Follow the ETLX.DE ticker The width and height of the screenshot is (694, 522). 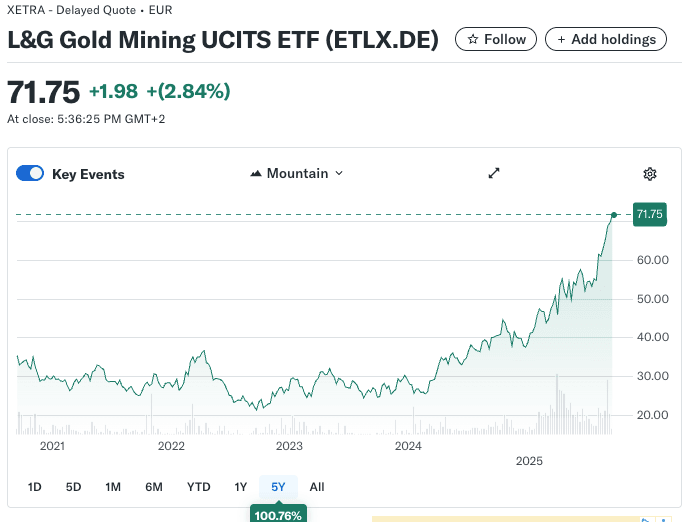(496, 39)
